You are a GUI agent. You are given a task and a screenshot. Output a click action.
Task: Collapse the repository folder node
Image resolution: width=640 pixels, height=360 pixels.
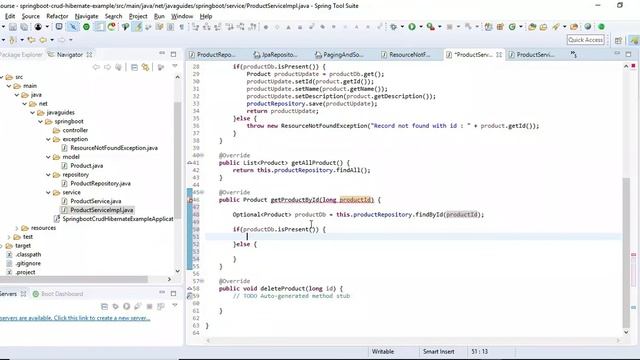click(x=48, y=175)
